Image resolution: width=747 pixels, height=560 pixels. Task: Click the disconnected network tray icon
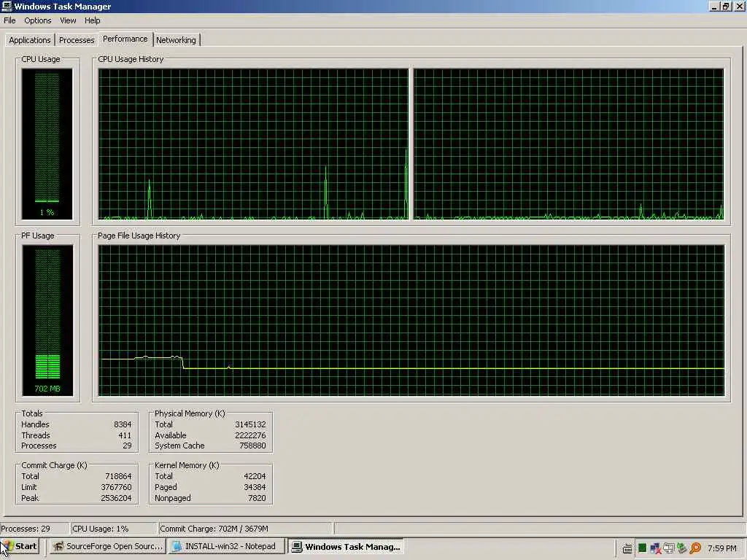656,548
